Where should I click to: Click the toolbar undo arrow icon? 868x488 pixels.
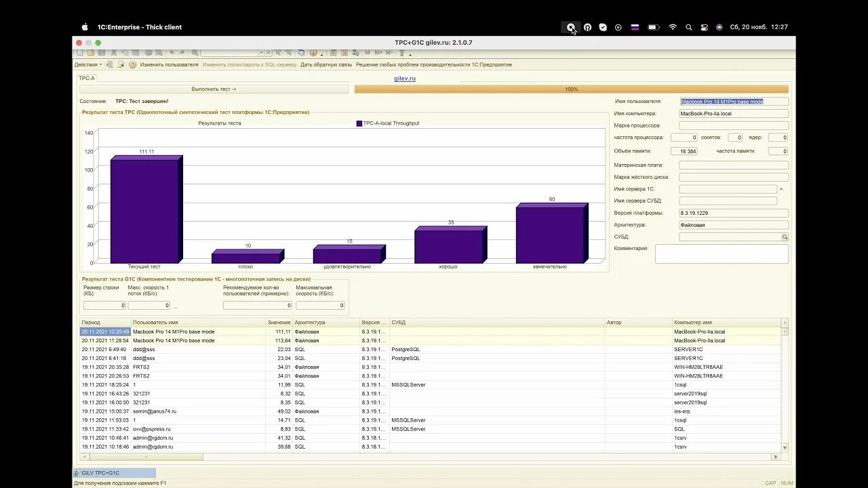(x=172, y=52)
